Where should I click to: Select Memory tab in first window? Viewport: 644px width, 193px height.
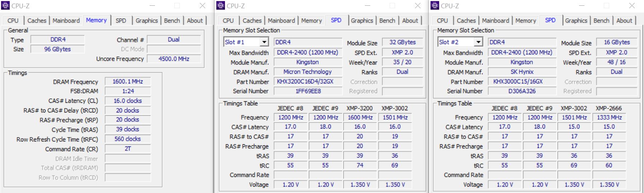tap(96, 20)
